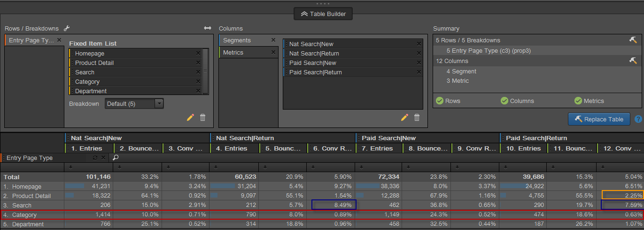Toggle the Columns green checkmark in Summary
The height and width of the screenshot is (230, 644).
coord(504,101)
